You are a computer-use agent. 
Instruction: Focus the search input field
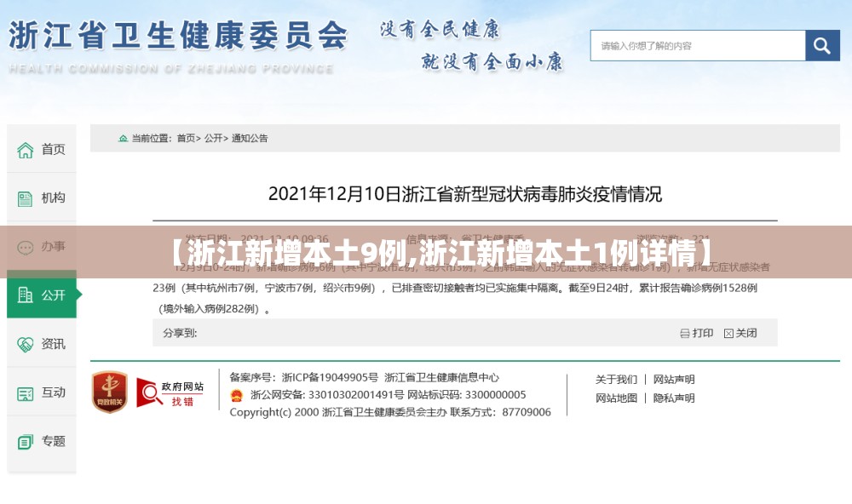coord(698,46)
